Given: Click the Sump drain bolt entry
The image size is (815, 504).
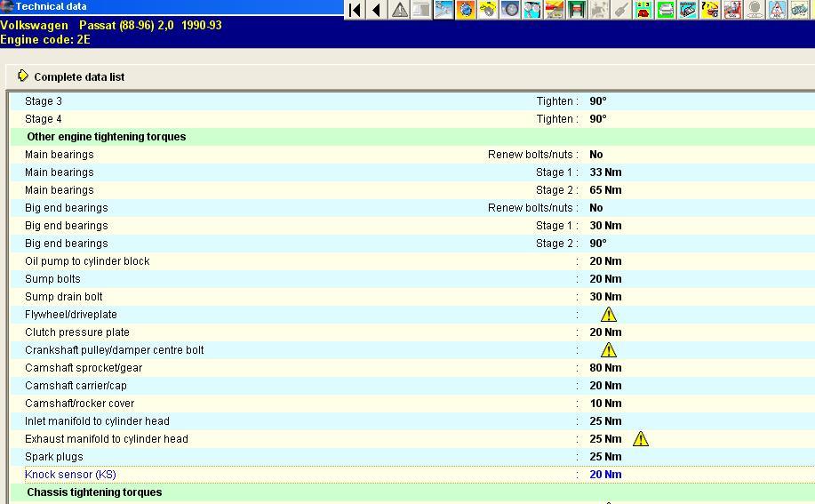Looking at the screenshot, I should pos(63,297).
